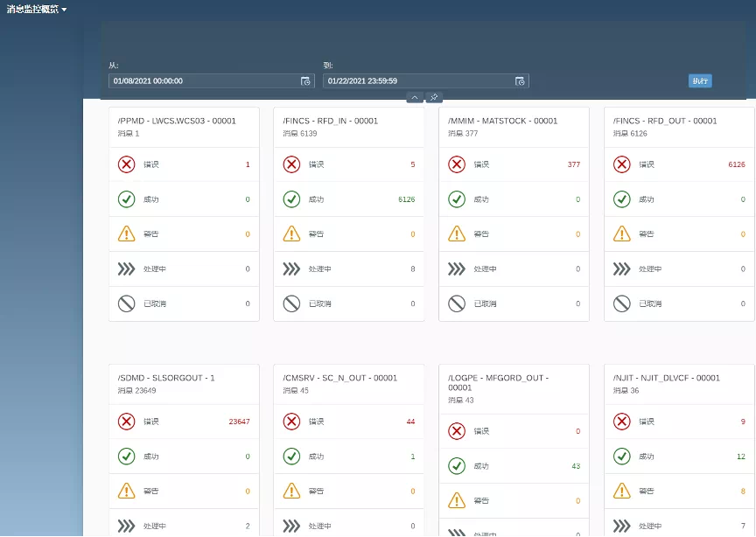
Task: Click cancelled icon in /MMIM - MATSTOCK card
Action: click(457, 303)
